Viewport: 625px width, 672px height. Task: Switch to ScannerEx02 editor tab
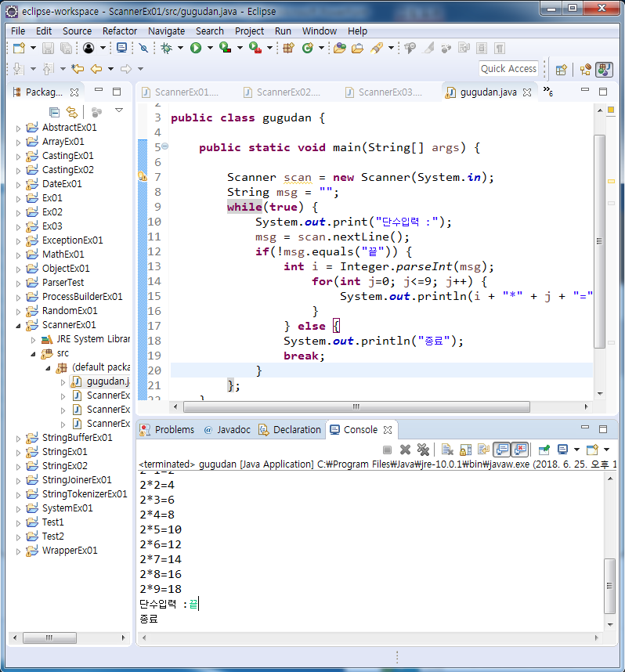tap(282, 92)
